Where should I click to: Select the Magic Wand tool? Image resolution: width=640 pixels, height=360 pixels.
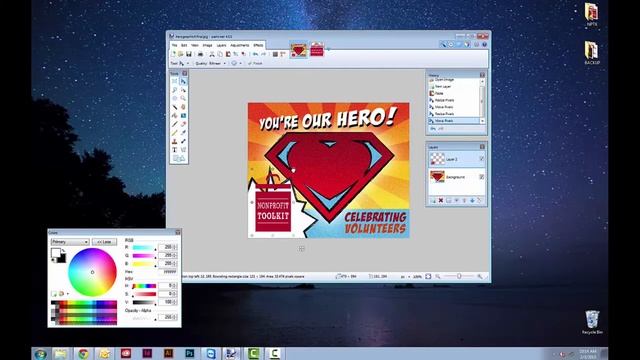pyautogui.click(x=174, y=107)
